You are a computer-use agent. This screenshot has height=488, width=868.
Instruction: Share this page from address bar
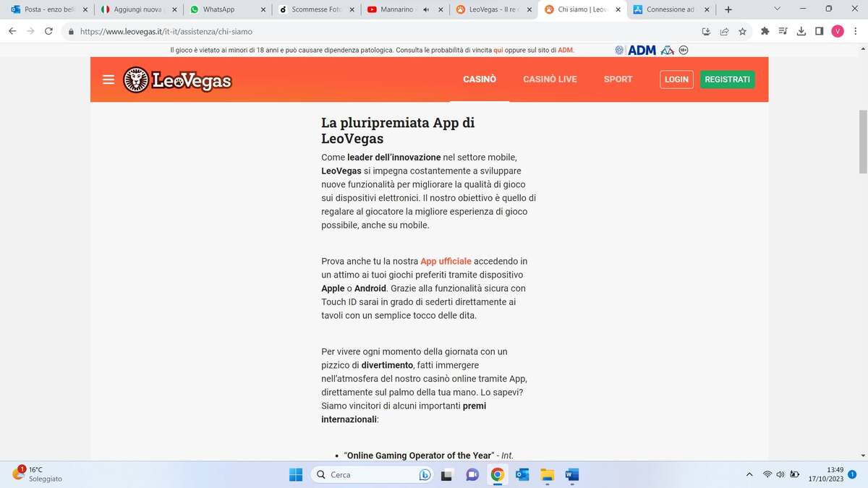pyautogui.click(x=724, y=31)
